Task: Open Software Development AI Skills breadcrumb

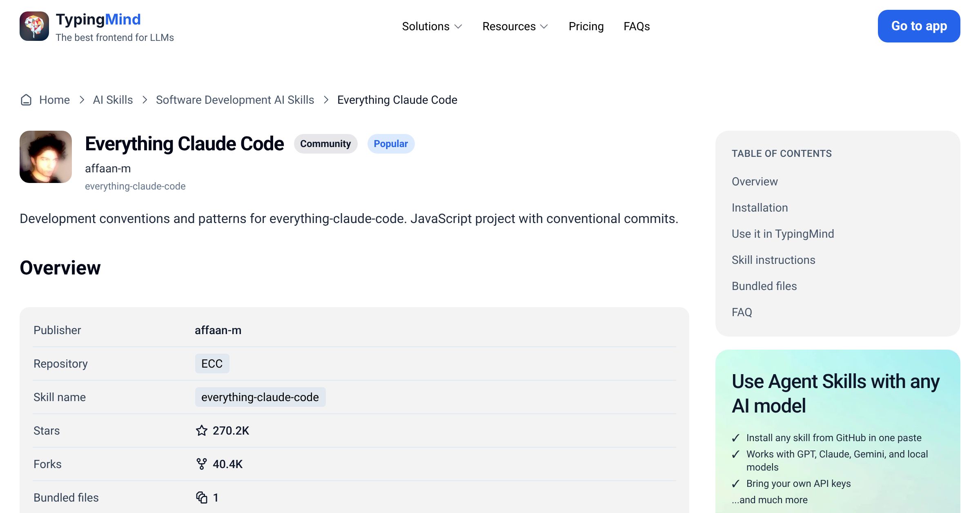Action: click(x=235, y=100)
